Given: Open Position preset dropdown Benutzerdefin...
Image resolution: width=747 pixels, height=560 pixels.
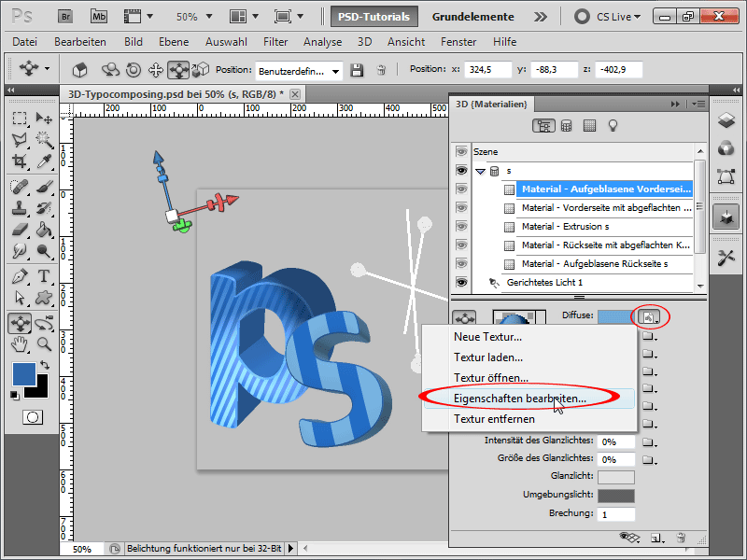Looking at the screenshot, I should click(x=299, y=72).
